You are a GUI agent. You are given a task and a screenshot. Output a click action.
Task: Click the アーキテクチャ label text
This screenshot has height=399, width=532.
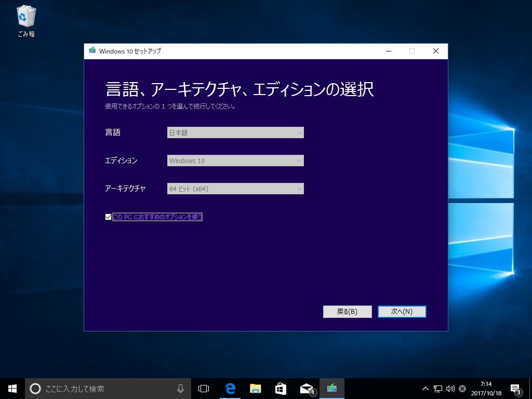[x=125, y=188]
